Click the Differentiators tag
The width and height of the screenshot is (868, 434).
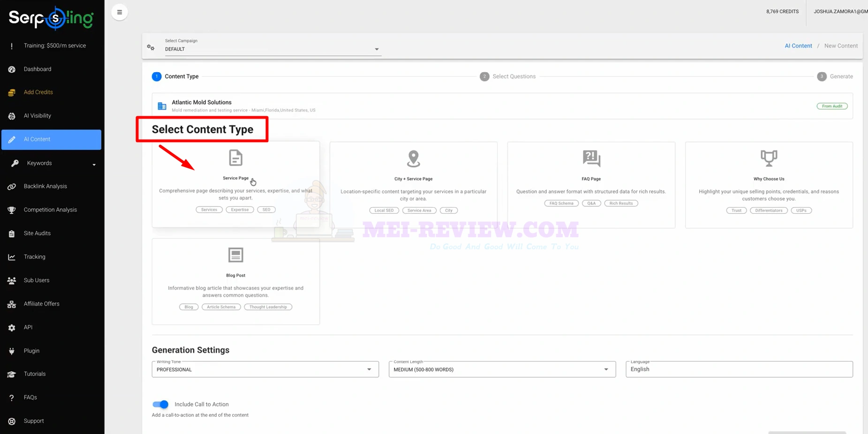tap(769, 210)
